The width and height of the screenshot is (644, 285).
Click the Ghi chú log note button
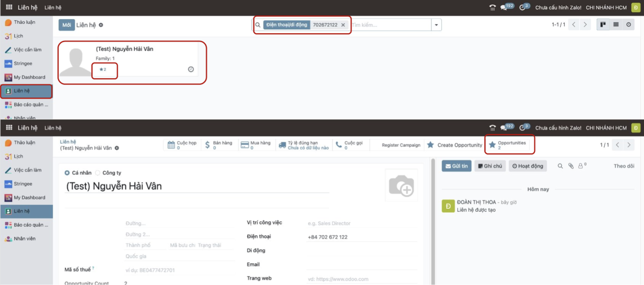pos(490,166)
